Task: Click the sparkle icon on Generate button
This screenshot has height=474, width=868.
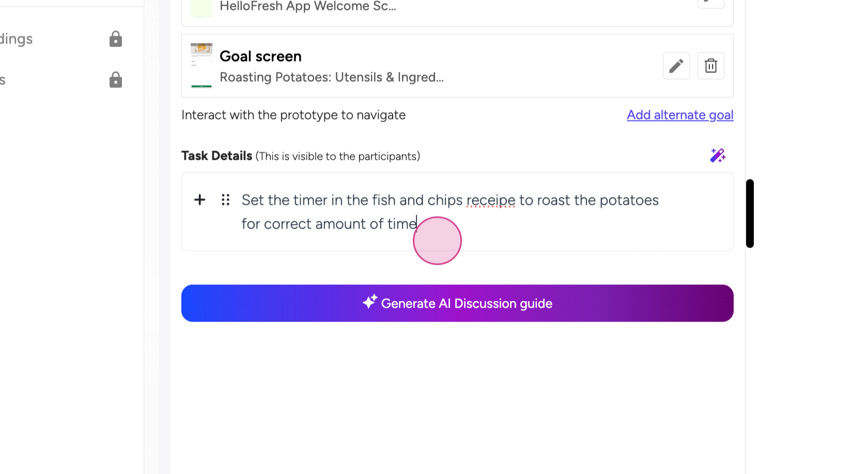Action: click(x=370, y=302)
